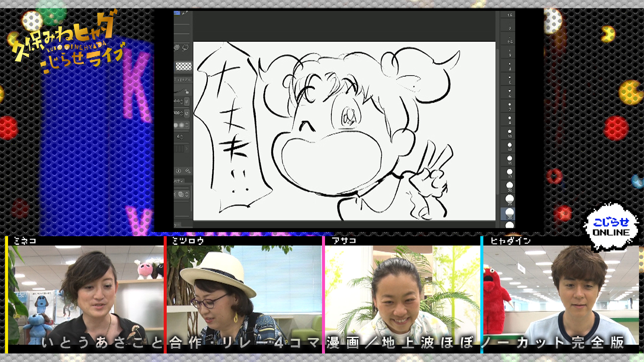Image resolution: width=644 pixels, height=362 pixels.
Task: Open the opacity 100 dynamics button
Action: click(x=187, y=113)
